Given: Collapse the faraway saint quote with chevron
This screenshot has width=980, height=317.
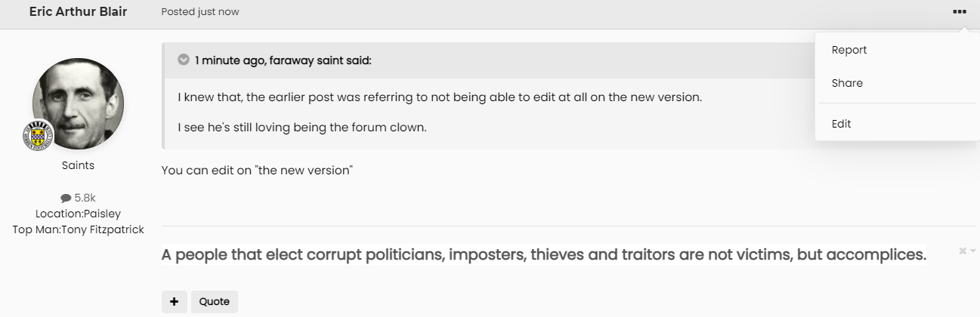Looking at the screenshot, I should 184,60.
